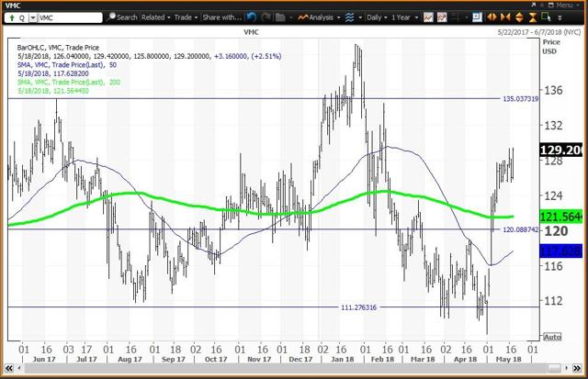Click the blue undo arrow icon
Image resolution: width=588 pixels, height=379 pixels.
pos(252,17)
